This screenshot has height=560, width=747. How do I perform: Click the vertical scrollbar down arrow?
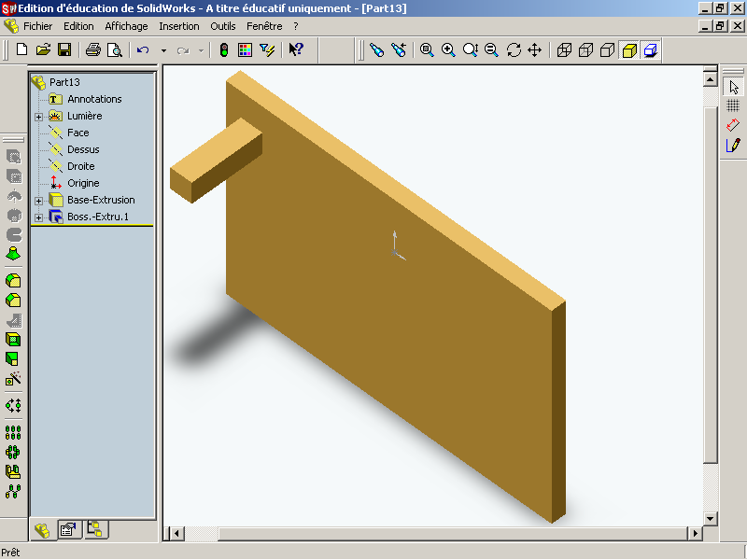710,518
